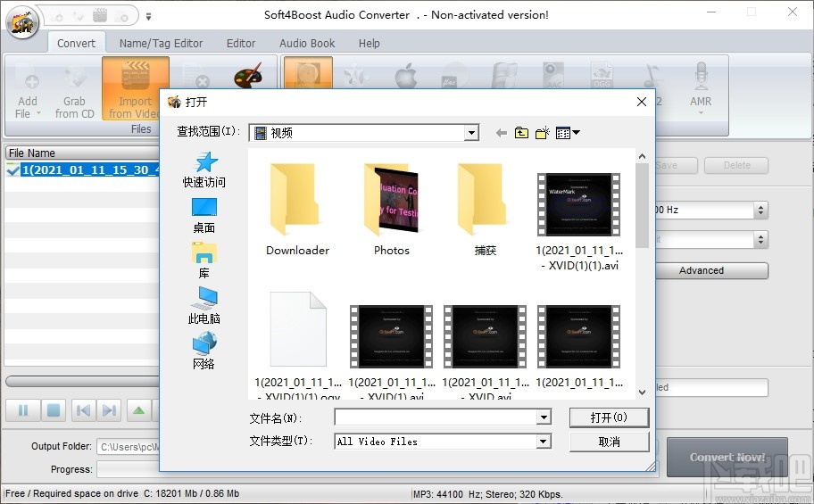Select the MP3 format icon
814x504 pixels.
308,74
